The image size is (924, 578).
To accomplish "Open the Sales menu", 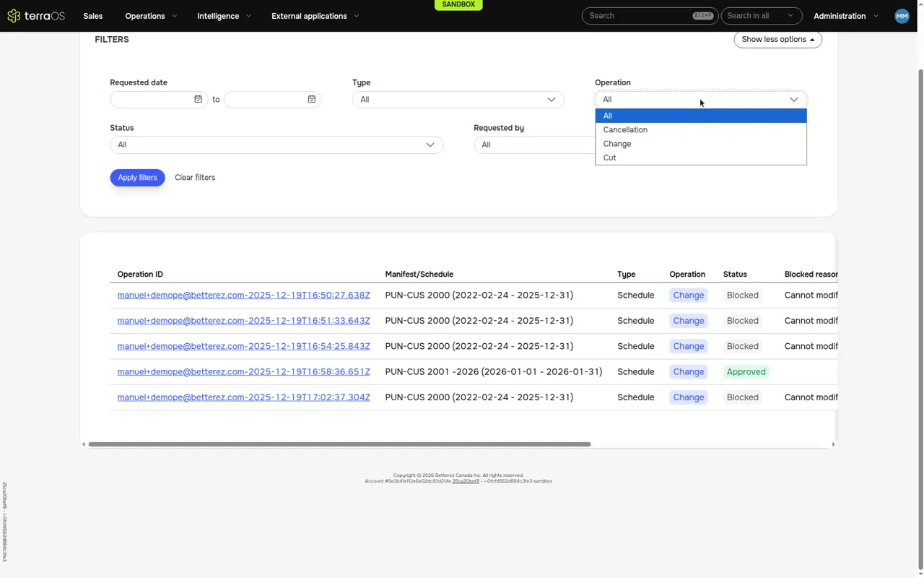I will pos(92,16).
